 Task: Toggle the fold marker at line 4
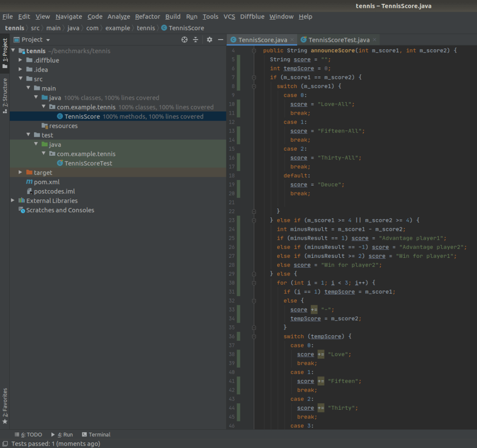click(254, 50)
